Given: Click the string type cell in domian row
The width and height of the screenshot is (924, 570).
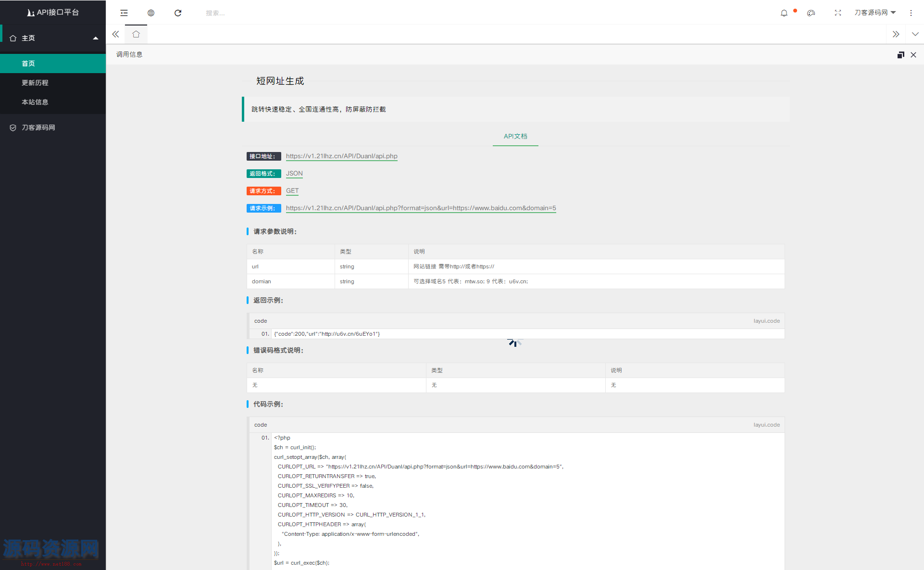Looking at the screenshot, I should click(372, 281).
